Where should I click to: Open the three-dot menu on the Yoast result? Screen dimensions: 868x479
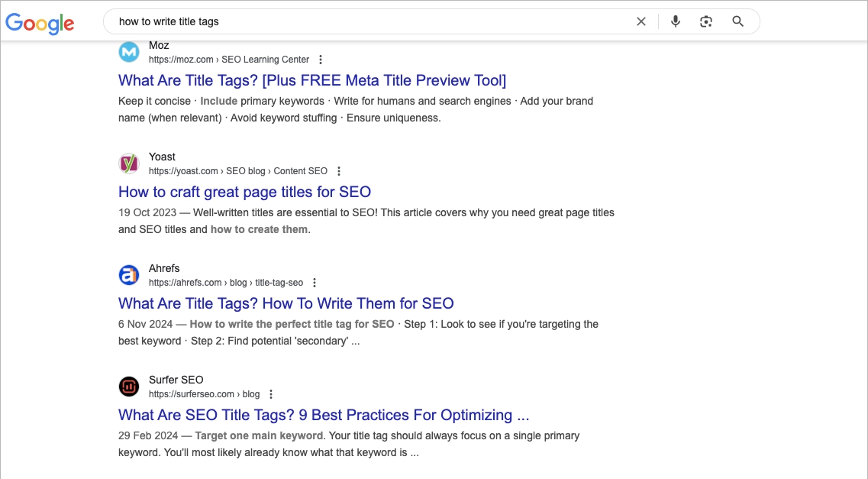click(x=339, y=170)
